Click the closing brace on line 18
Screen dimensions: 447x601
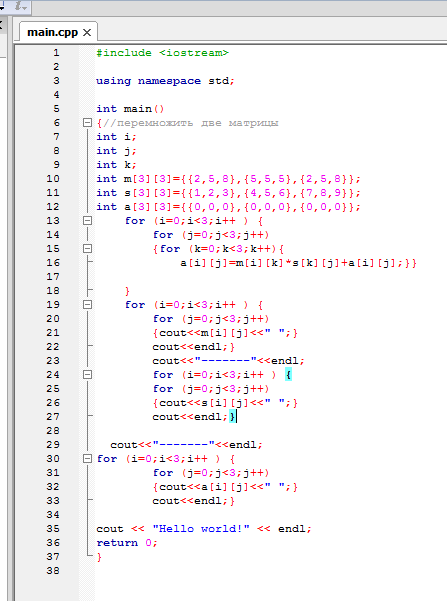point(127,291)
